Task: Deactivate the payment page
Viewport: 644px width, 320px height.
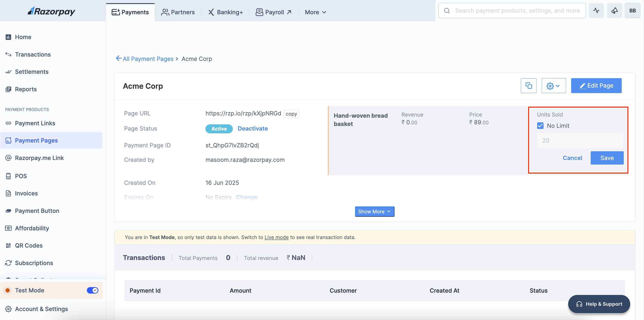Action: pyautogui.click(x=253, y=129)
